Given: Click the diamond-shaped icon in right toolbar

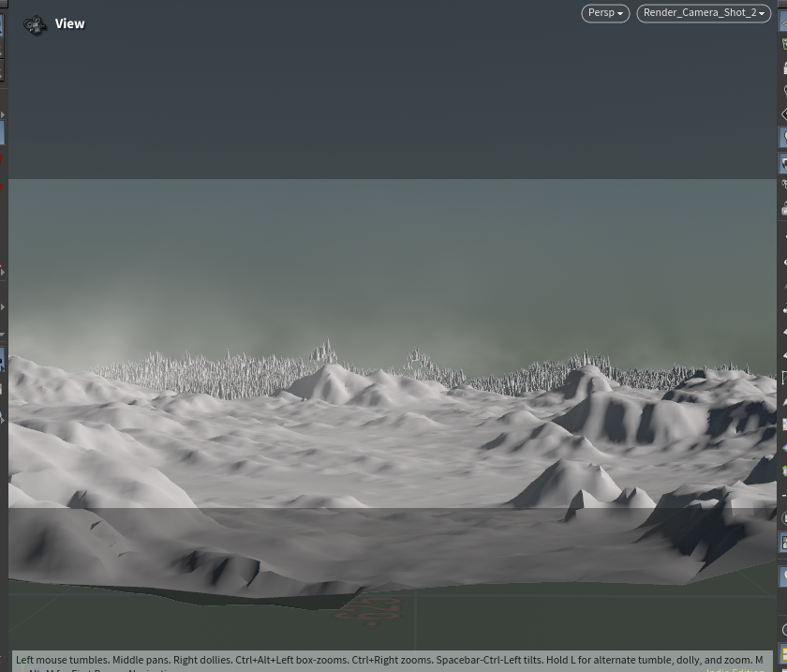Looking at the screenshot, I should (783, 114).
